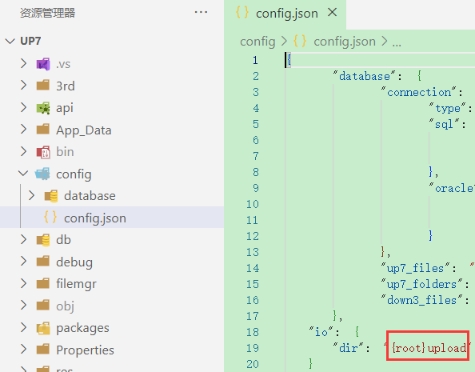Expand the App_Data folder chevron
Image resolution: width=475 pixels, height=372 pixels.
[23, 129]
